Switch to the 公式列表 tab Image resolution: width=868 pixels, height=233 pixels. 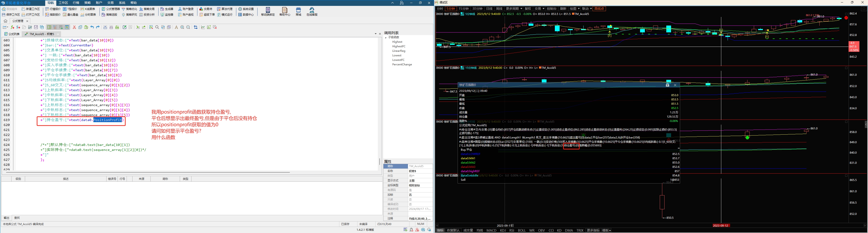pyautogui.click(x=12, y=34)
